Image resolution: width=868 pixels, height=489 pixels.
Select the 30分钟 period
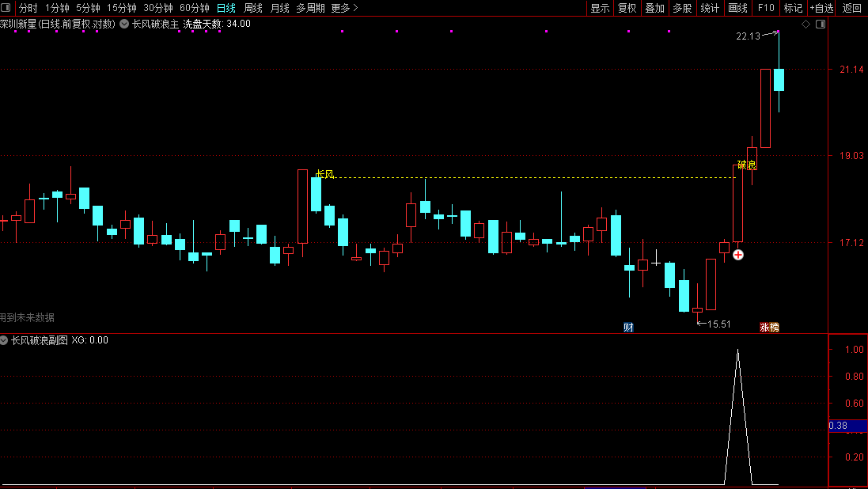(158, 8)
